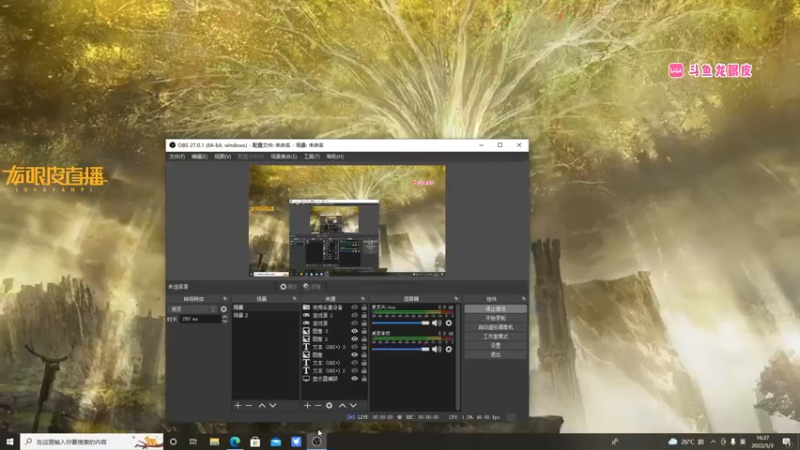Select 场景 2 in the Scenes list
Viewport: 800px width, 450px height.
click(x=265, y=315)
